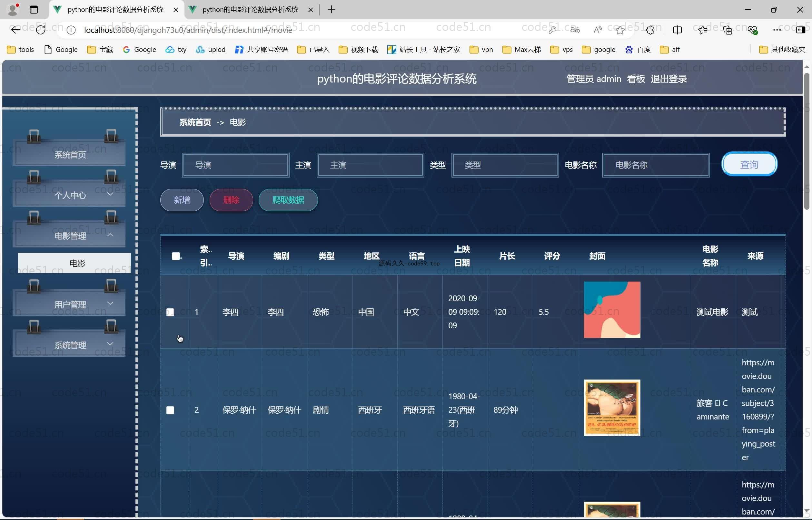
Task: Open favorites list icon
Action: (703, 30)
